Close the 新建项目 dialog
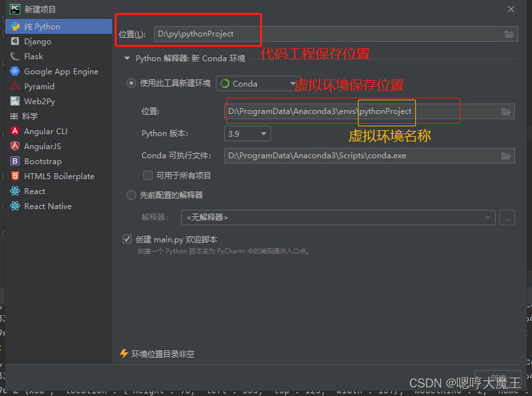Image resolution: width=532 pixels, height=396 pixels. (x=511, y=9)
